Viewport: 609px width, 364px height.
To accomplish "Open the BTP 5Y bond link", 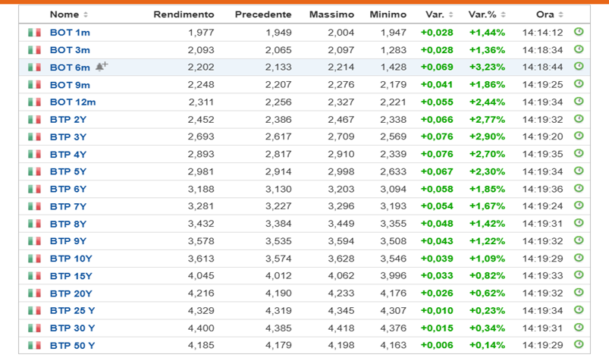I will click(x=68, y=171).
